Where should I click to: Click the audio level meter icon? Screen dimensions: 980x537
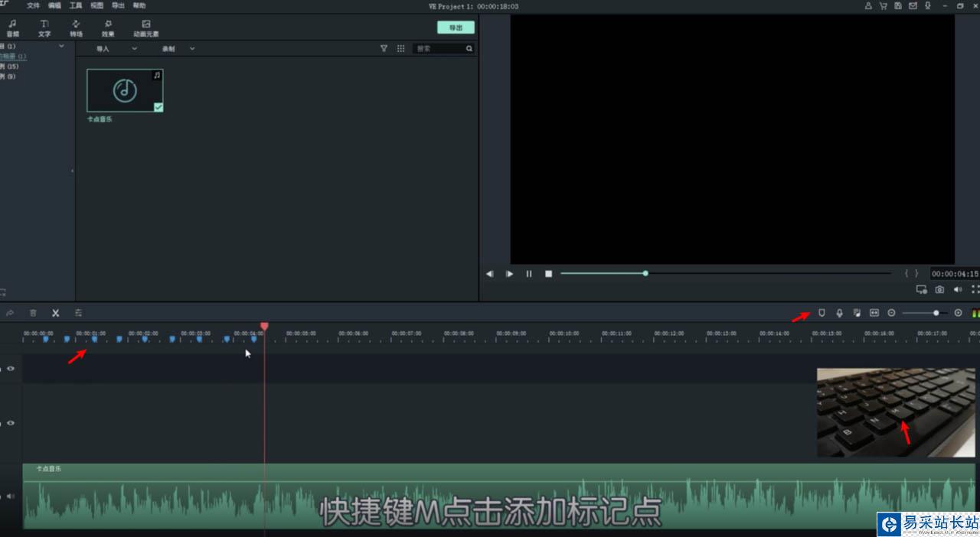coord(975,313)
